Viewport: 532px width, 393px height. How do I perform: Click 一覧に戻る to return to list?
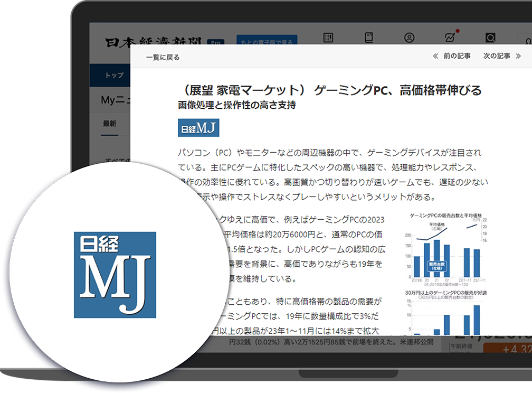click(163, 57)
